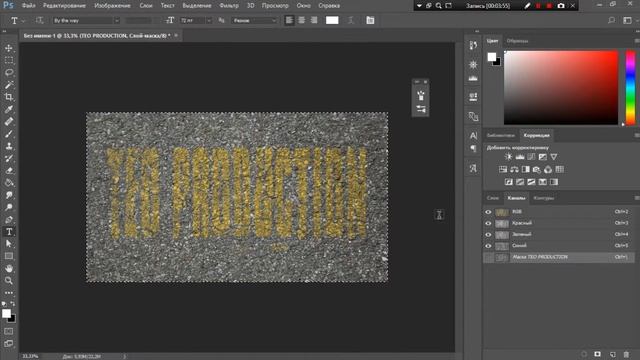Hide the RGB composite channel
The height and width of the screenshot is (360, 640).
[x=488, y=212]
